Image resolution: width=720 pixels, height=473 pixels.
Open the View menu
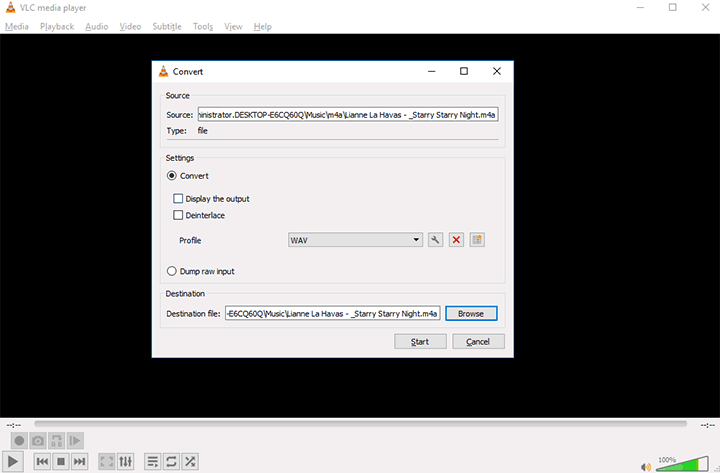(x=233, y=27)
